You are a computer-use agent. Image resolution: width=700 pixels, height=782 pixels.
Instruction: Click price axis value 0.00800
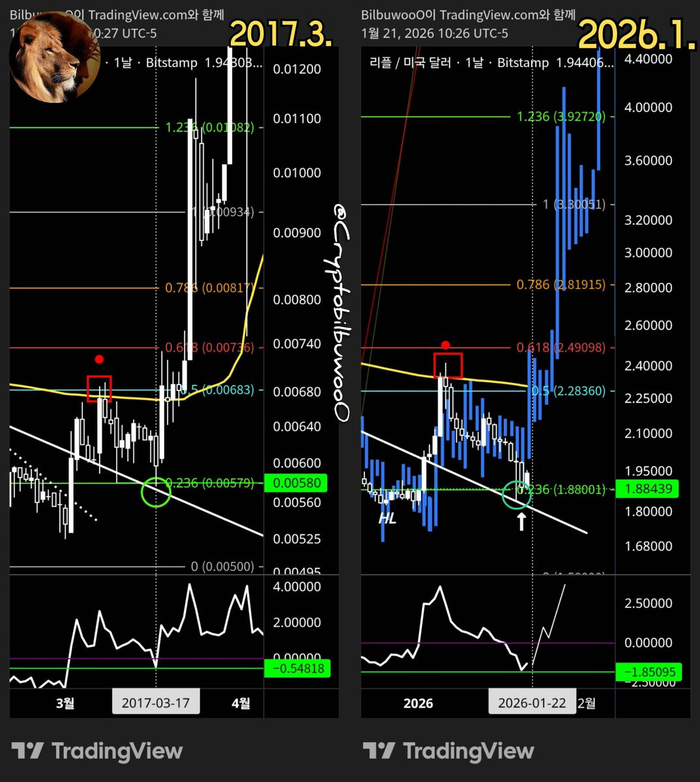tap(297, 300)
